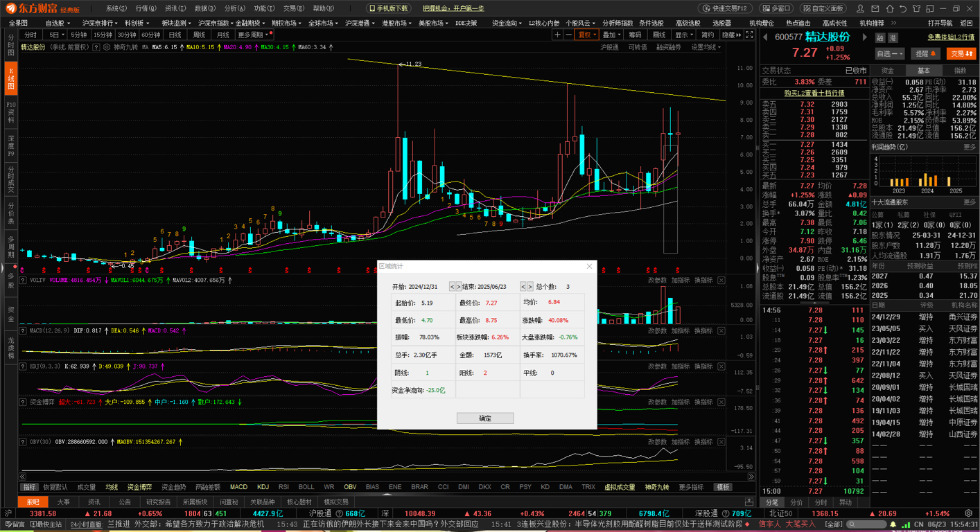
Task: Open the 分析(A) menu
Action: point(235,8)
